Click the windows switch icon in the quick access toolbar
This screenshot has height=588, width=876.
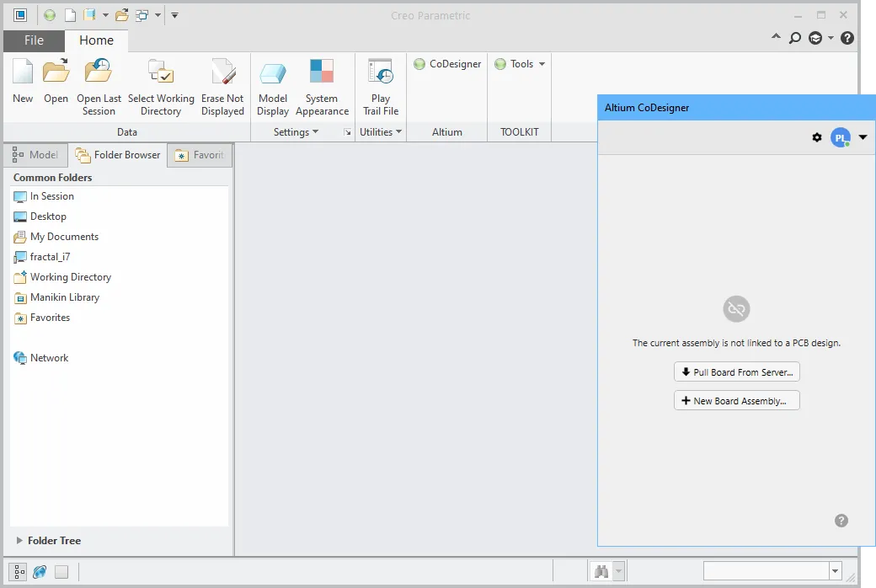pos(142,15)
